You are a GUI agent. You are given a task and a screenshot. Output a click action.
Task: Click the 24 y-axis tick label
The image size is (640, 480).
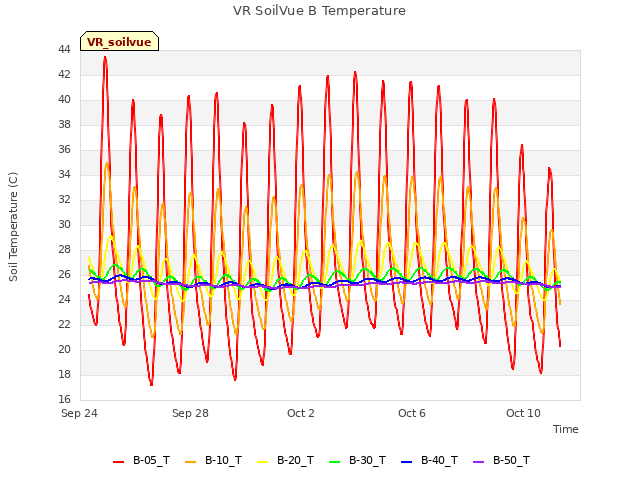tap(64, 299)
